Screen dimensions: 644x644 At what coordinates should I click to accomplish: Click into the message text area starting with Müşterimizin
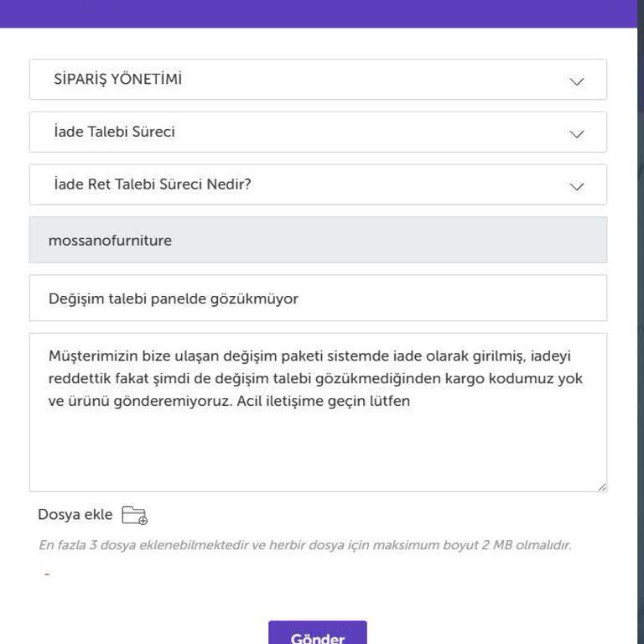point(317,378)
